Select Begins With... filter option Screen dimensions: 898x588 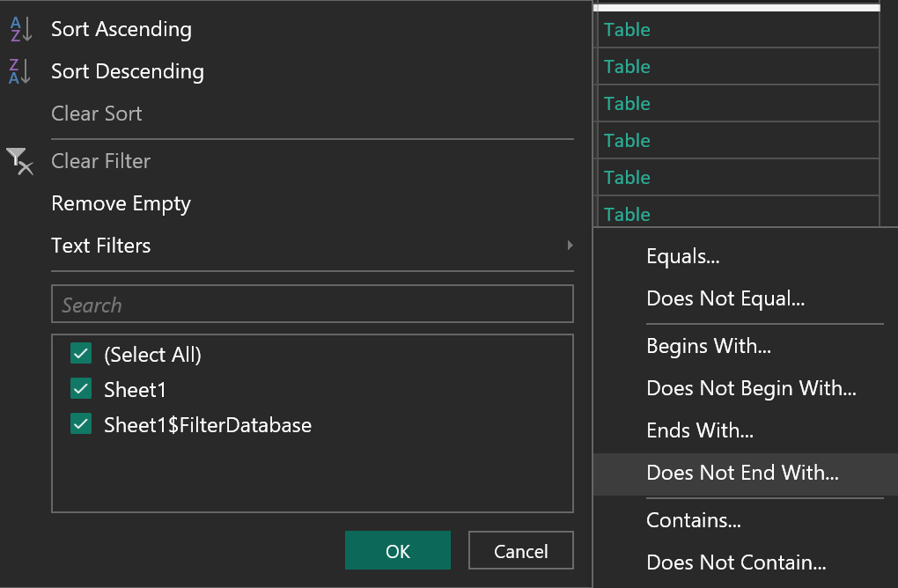coord(709,346)
